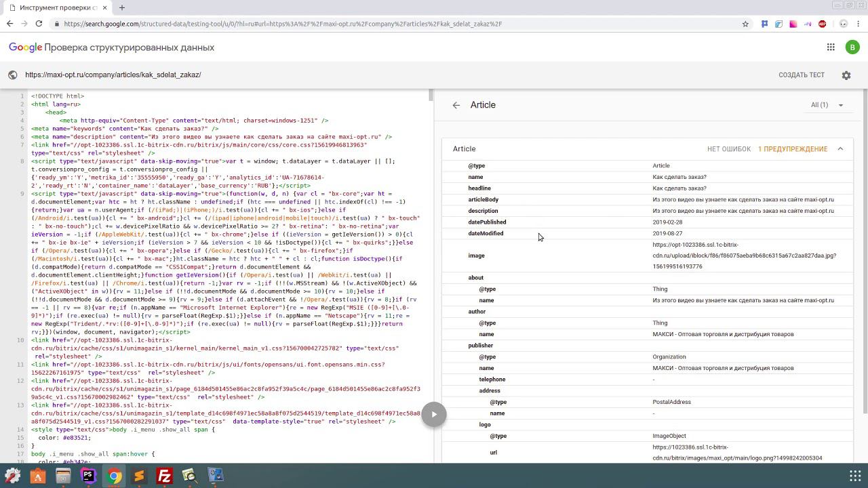The image size is (868, 488).
Task: Click the dateModified value 2019-08-27
Action: [x=667, y=234]
